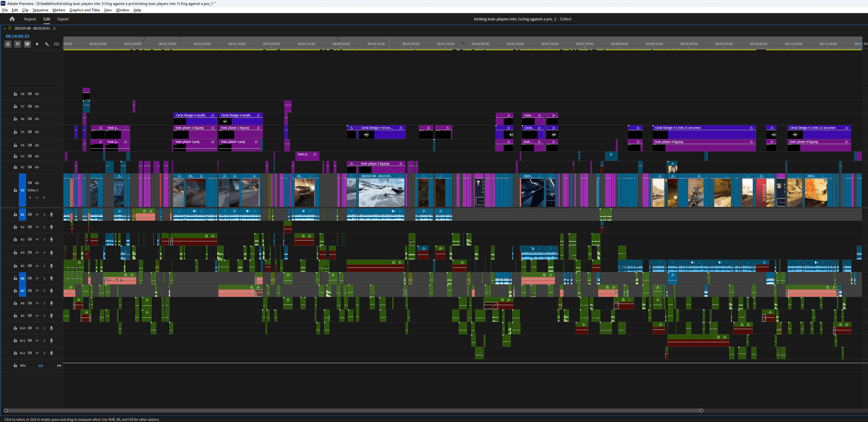Solo audio track A12

44,353
